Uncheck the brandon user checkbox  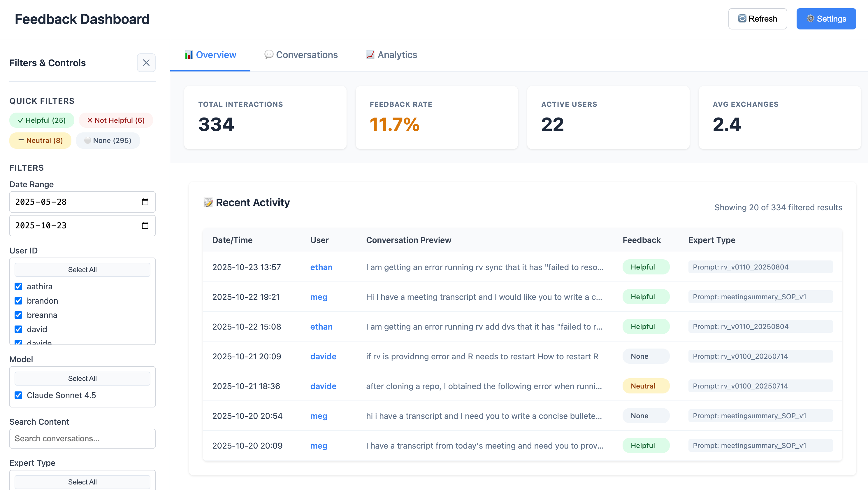[19, 301]
